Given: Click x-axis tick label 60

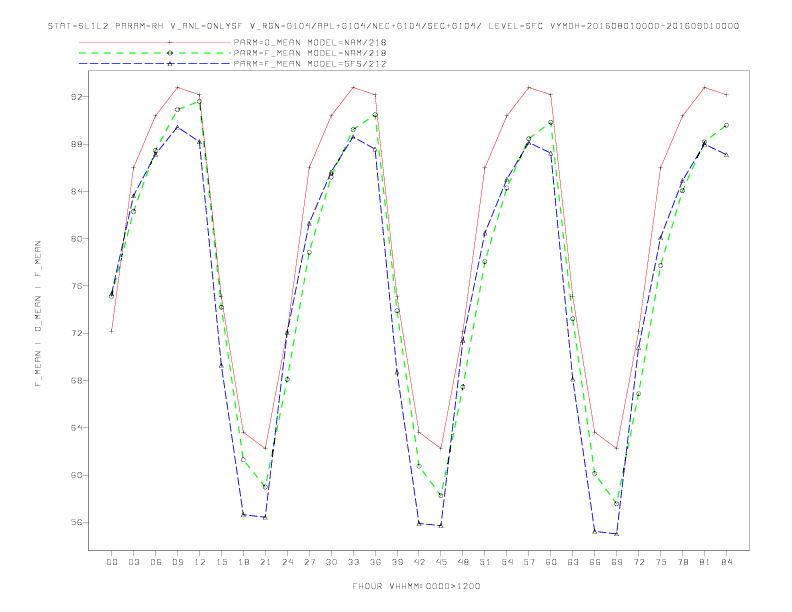Looking at the screenshot, I should point(551,562).
